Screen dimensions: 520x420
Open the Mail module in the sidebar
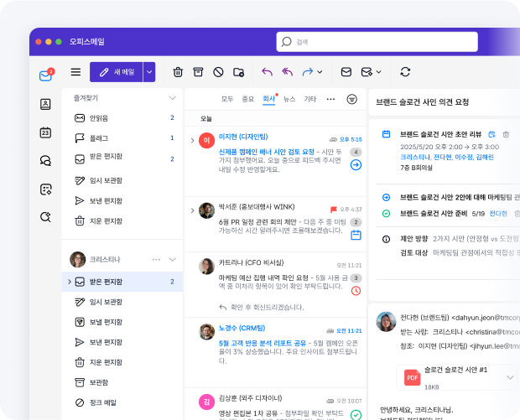[x=45, y=75]
